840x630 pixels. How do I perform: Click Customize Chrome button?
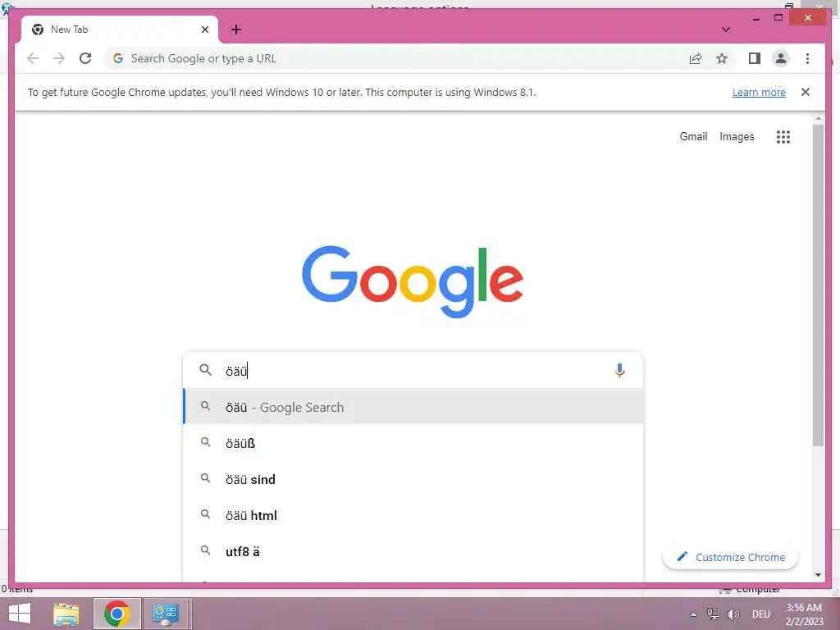(x=730, y=557)
